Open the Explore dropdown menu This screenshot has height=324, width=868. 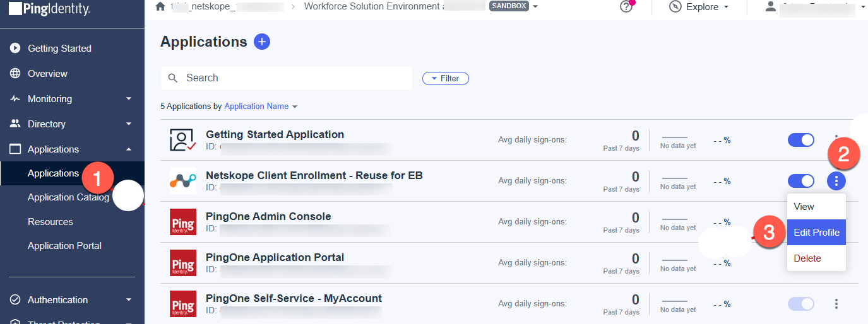(x=727, y=7)
